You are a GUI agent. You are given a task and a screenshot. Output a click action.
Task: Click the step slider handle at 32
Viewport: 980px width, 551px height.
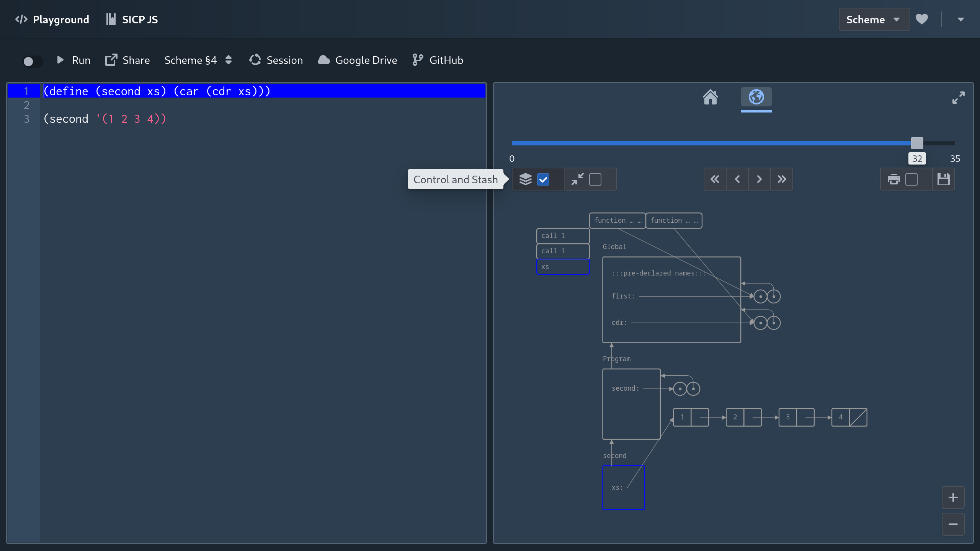[x=917, y=143]
